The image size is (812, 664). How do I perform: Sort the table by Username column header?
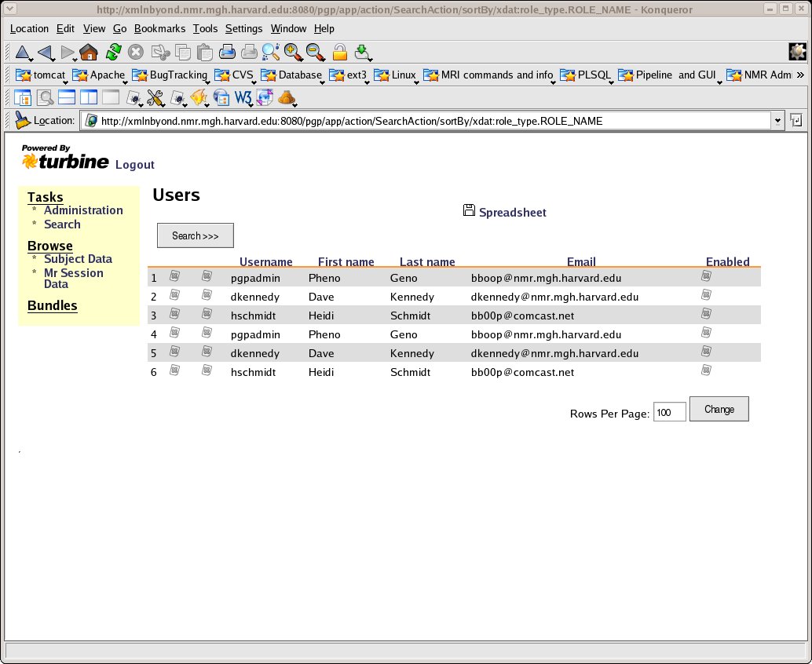[265, 262]
